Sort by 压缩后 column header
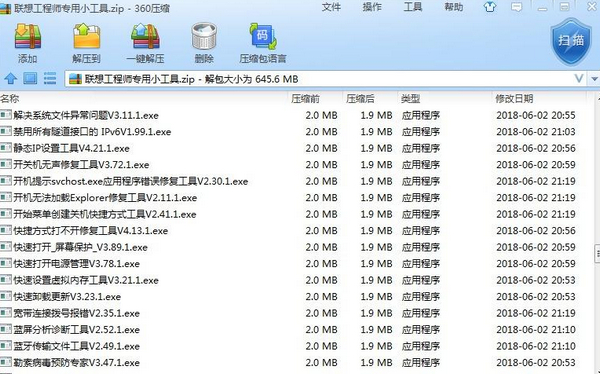600x374 pixels. point(360,99)
